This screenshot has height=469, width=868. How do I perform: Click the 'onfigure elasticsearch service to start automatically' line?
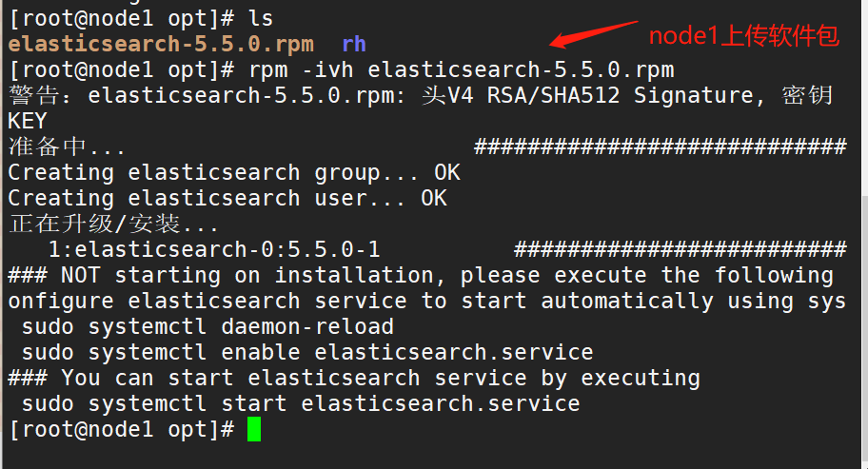(426, 302)
